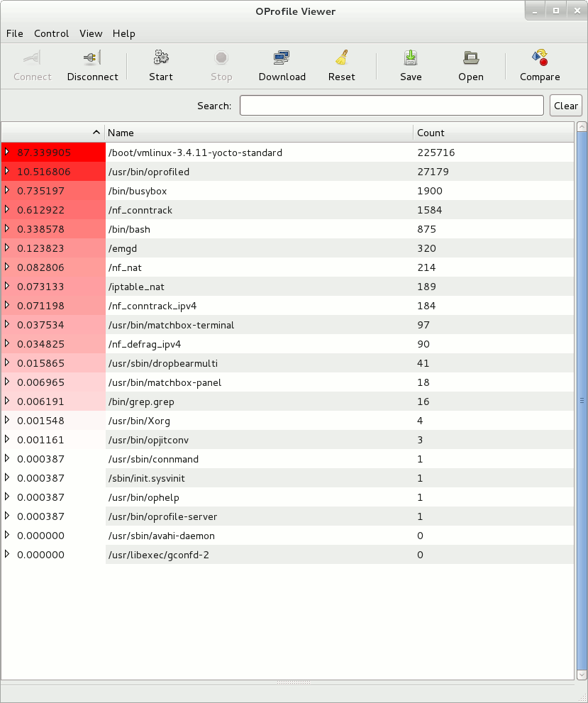Expand the /usr/bin/oprofiled tree row
Image resolution: width=588 pixels, height=703 pixels.
point(7,172)
